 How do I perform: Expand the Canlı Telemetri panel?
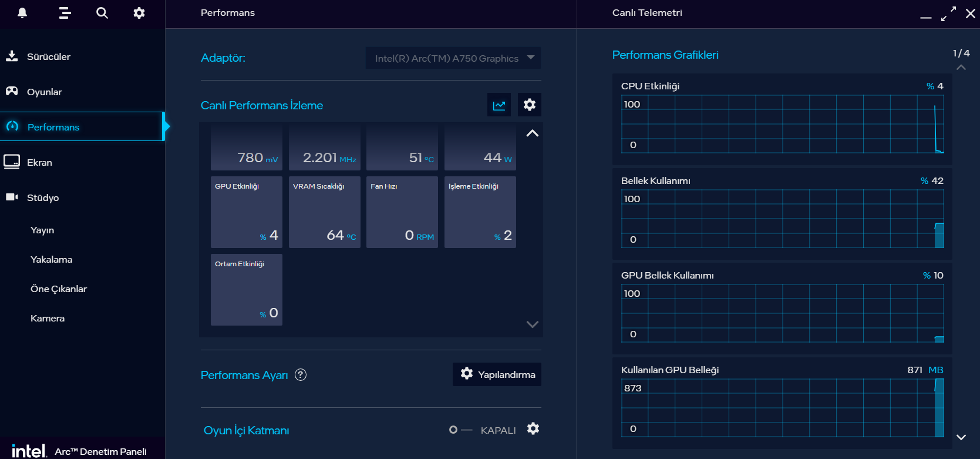[948, 14]
